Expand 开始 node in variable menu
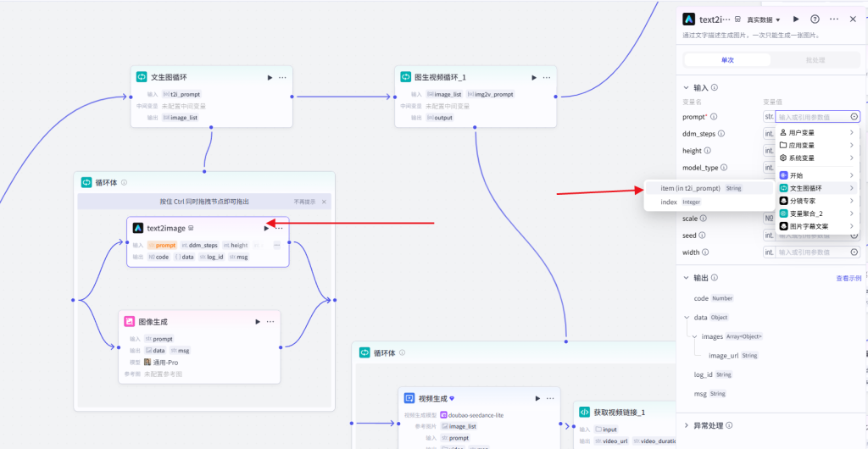The height and width of the screenshot is (449, 868). pos(817,175)
